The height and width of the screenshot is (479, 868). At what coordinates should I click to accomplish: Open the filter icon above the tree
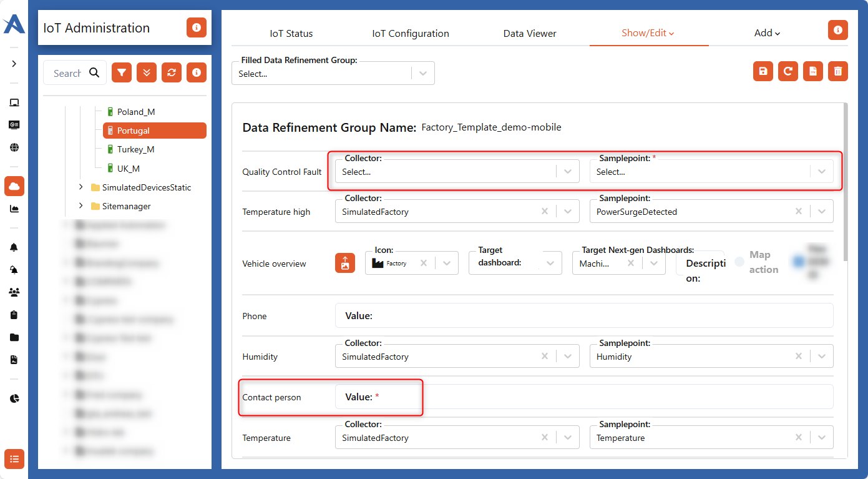(122, 72)
